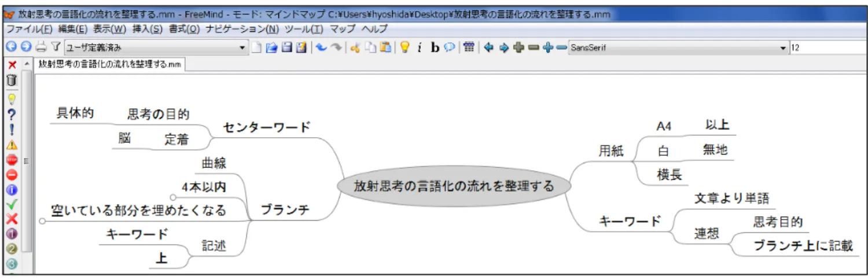
Task: Add the question mark icon to the node
Action: pyautogui.click(x=12, y=115)
